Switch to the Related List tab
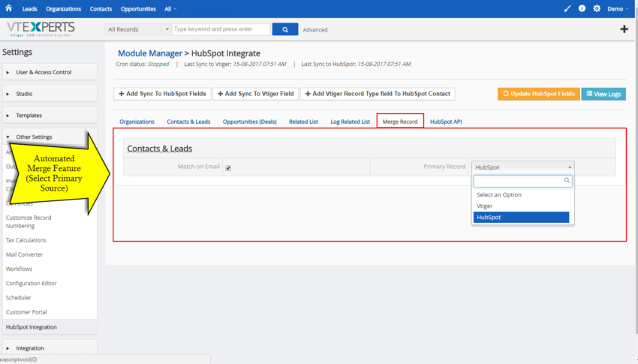Viewport: 638px width, 364px height. [x=303, y=122]
